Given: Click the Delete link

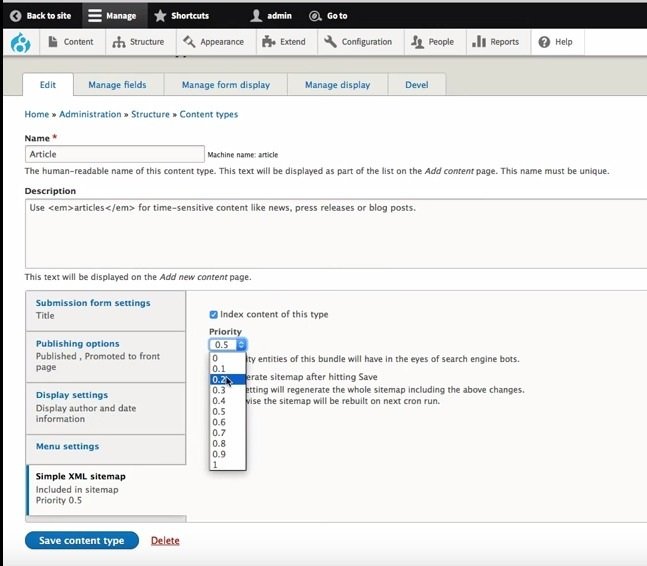Looking at the screenshot, I should click(x=165, y=540).
